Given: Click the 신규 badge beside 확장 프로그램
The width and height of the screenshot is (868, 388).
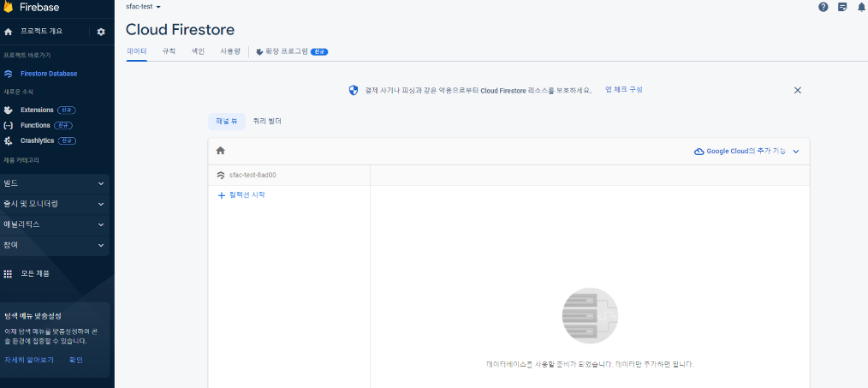Looking at the screenshot, I should [319, 51].
